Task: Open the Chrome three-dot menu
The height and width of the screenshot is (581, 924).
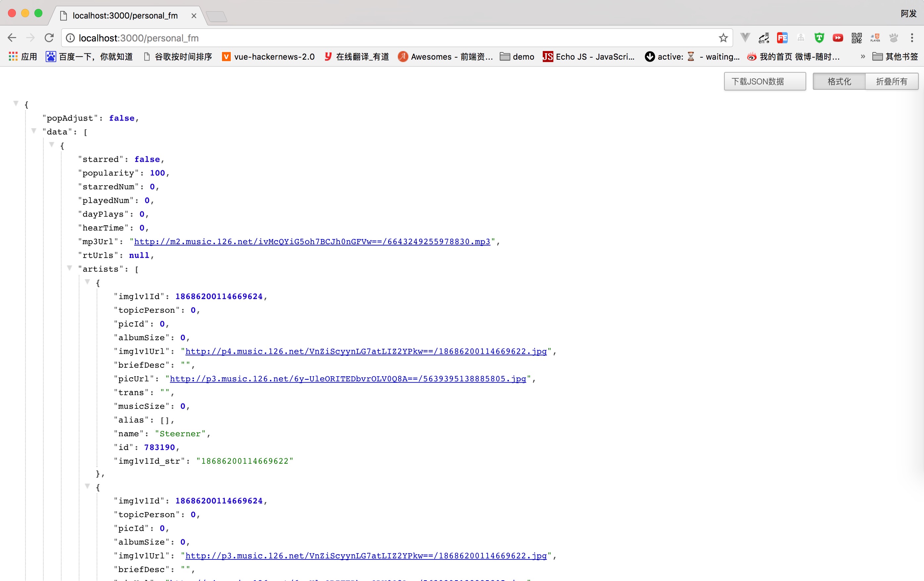Action: pyautogui.click(x=912, y=38)
